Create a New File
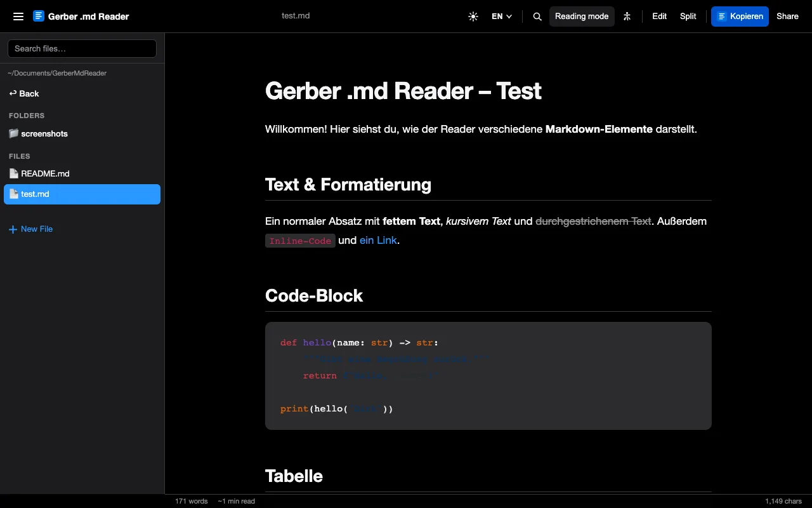 [30, 229]
